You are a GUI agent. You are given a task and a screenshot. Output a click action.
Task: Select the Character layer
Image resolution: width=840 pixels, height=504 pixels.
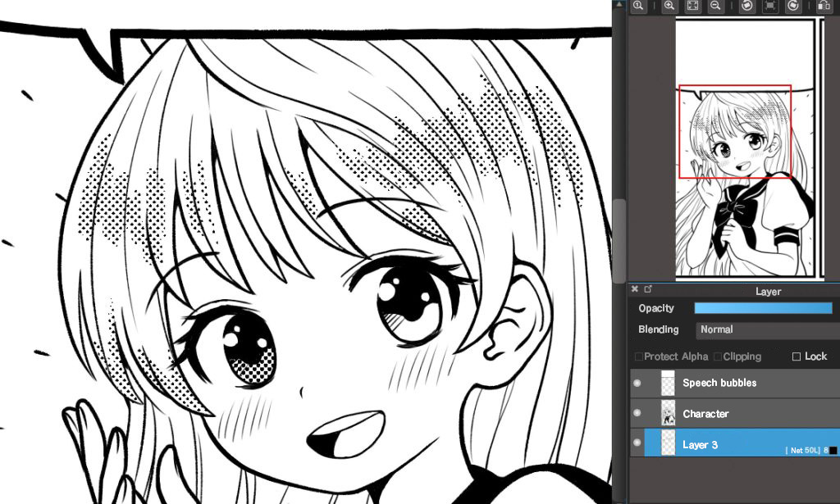735,414
